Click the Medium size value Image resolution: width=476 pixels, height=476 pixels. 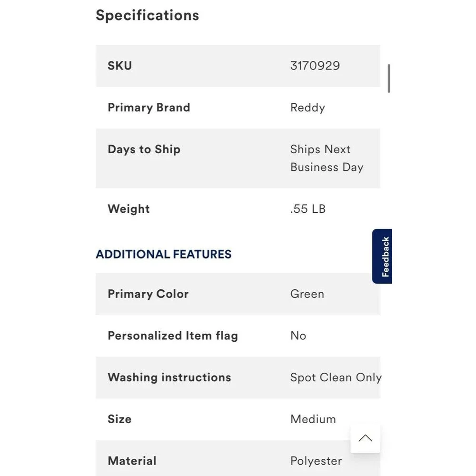pos(313,419)
